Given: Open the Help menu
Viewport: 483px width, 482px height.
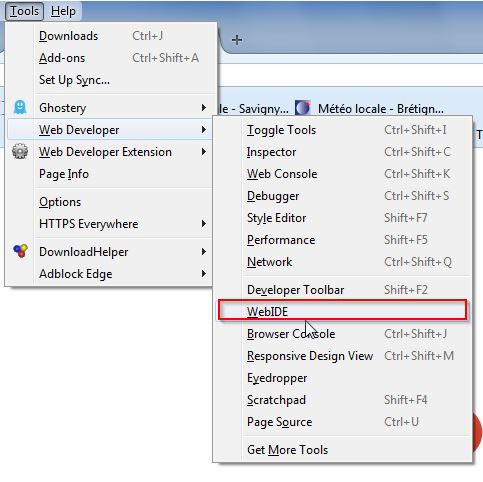Looking at the screenshot, I should tap(63, 11).
